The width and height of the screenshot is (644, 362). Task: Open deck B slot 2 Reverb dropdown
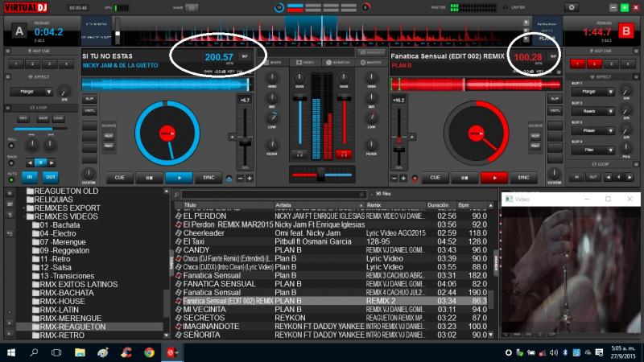(592, 111)
